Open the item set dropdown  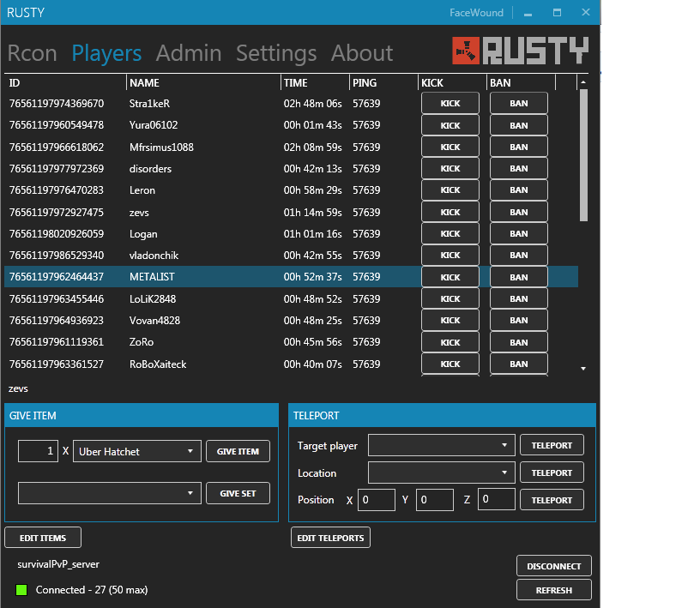pos(110,493)
